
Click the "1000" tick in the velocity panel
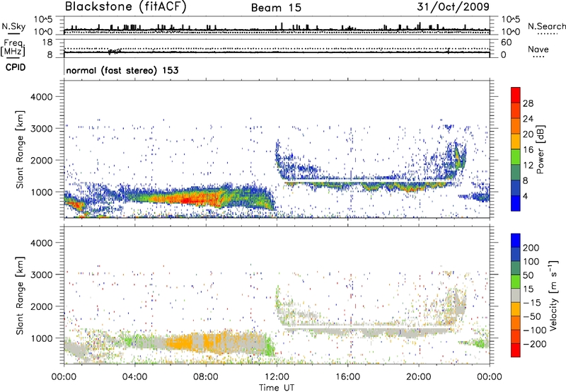click(x=41, y=338)
